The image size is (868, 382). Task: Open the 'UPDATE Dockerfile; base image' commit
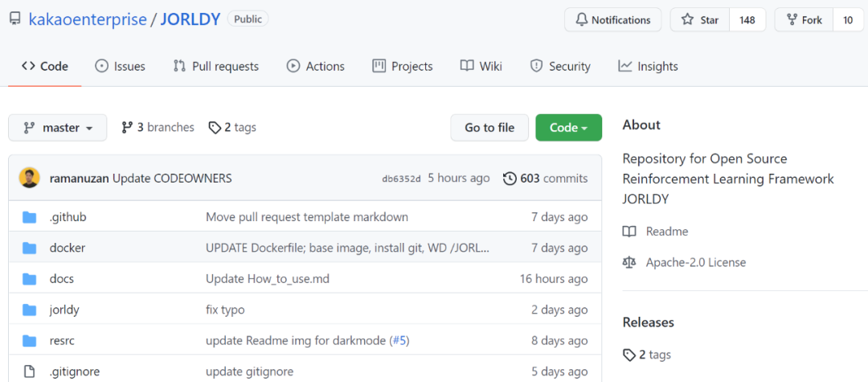[348, 248]
